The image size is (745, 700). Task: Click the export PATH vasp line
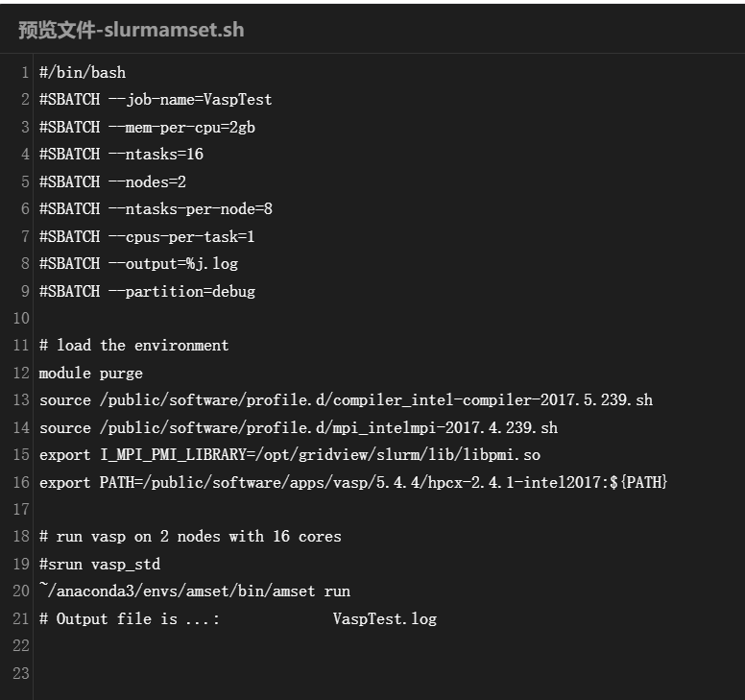(x=352, y=482)
